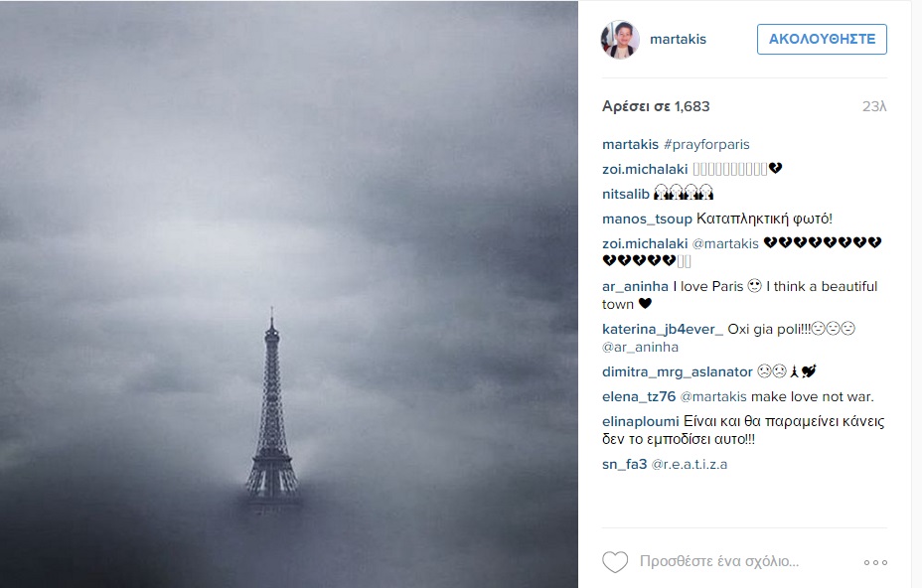Image resolution: width=922 pixels, height=588 pixels.
Task: Visit the nitsalib commenter profile
Action: [x=626, y=194]
